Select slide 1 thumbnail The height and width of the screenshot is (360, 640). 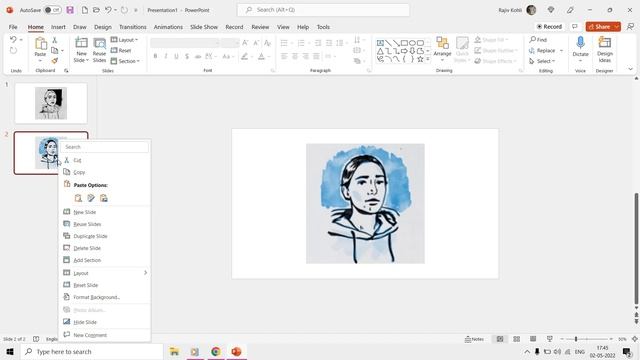[x=51, y=103]
